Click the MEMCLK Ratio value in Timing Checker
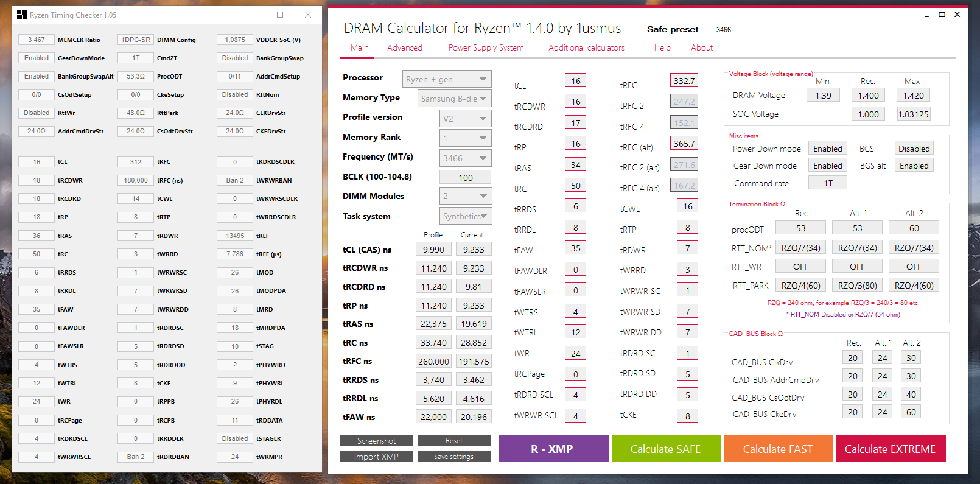 37,40
